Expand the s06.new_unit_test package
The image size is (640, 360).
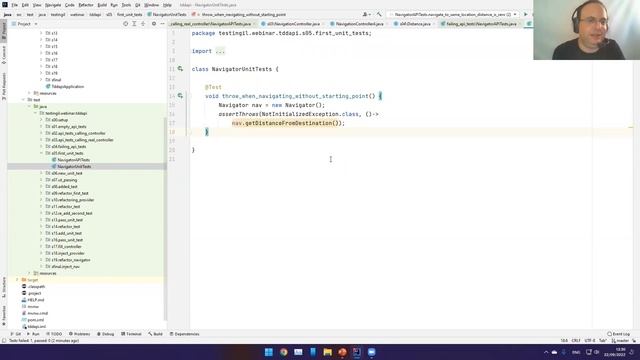click(x=41, y=173)
